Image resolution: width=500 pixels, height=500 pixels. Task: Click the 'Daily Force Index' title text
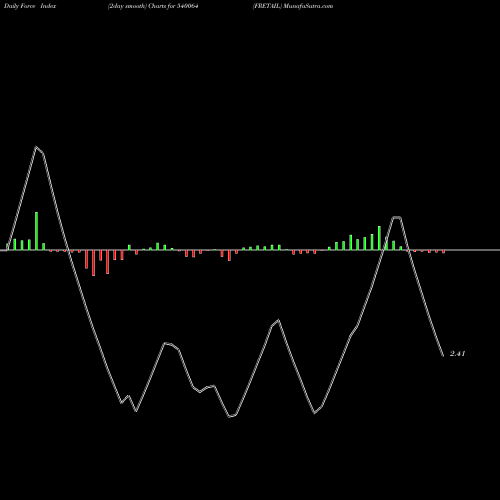point(30,6)
